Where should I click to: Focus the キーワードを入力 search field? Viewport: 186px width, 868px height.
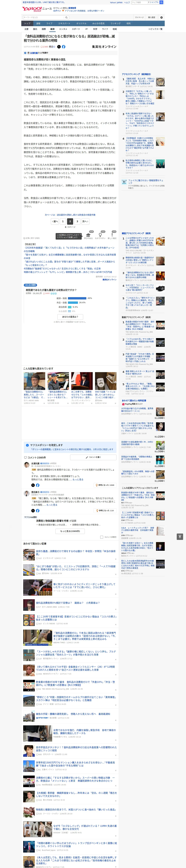click(44, 17)
